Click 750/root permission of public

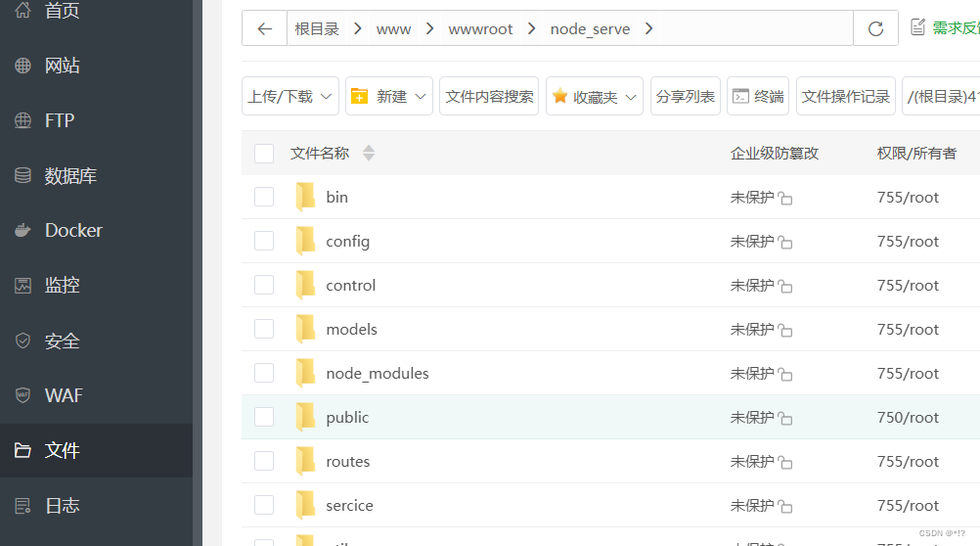click(x=908, y=417)
